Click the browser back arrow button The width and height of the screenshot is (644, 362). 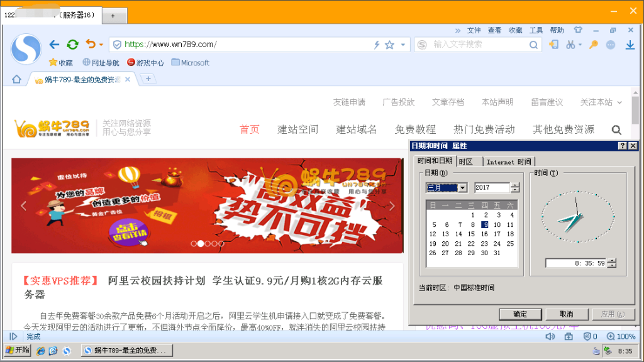point(54,45)
